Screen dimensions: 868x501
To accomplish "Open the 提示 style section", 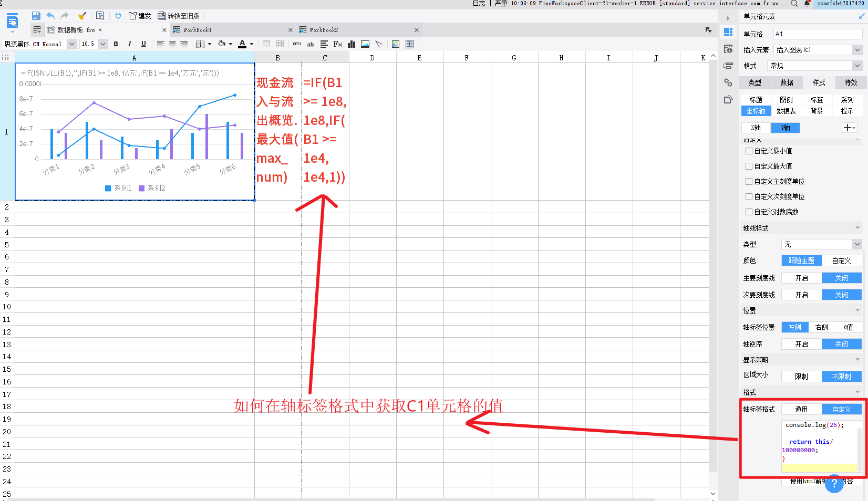I will coord(847,111).
